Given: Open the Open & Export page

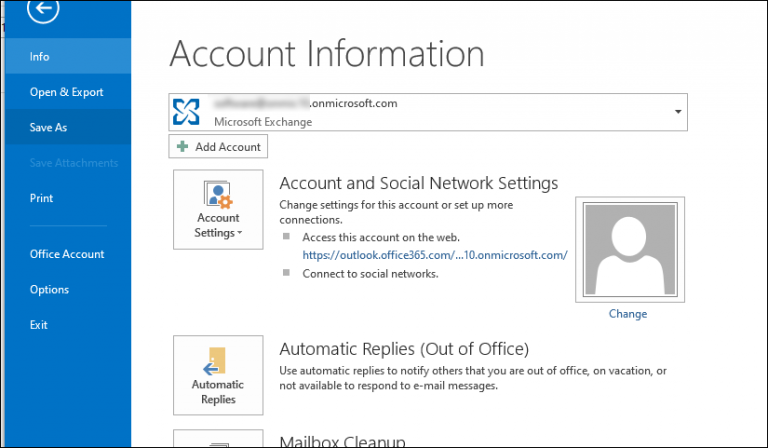Looking at the screenshot, I should (x=68, y=92).
